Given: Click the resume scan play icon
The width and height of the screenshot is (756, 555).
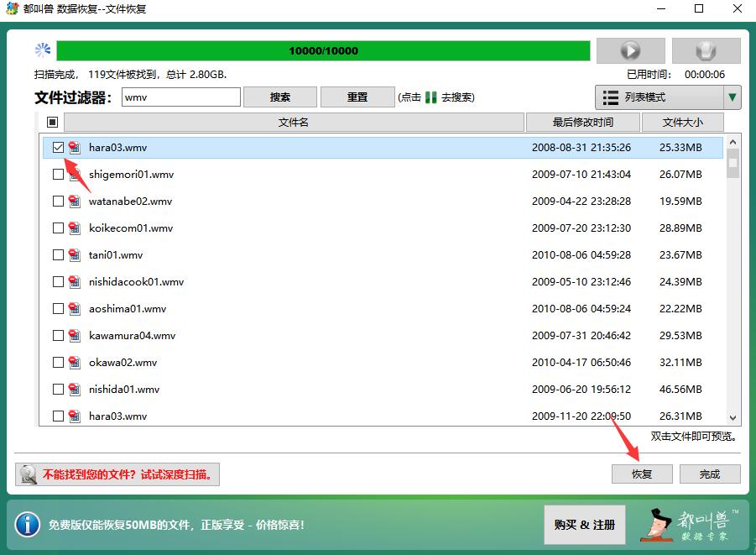Looking at the screenshot, I should [x=630, y=50].
